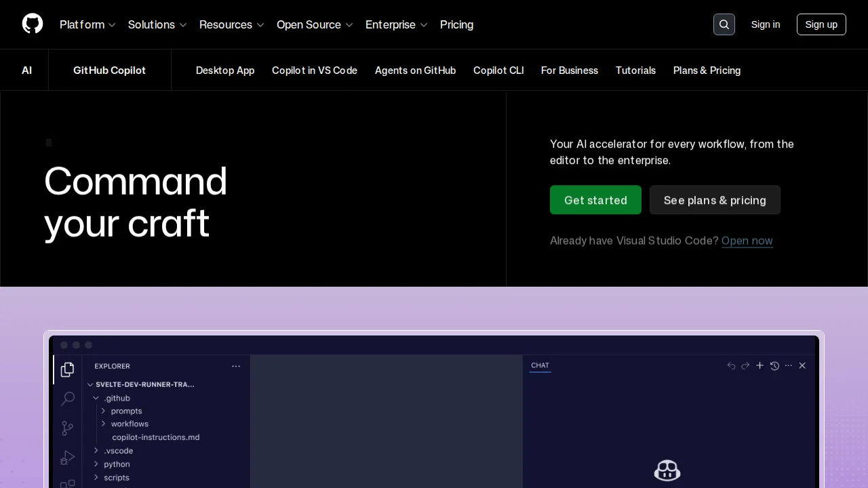868x488 pixels.
Task: Go to Copilot CLI tab
Action: 498,70
